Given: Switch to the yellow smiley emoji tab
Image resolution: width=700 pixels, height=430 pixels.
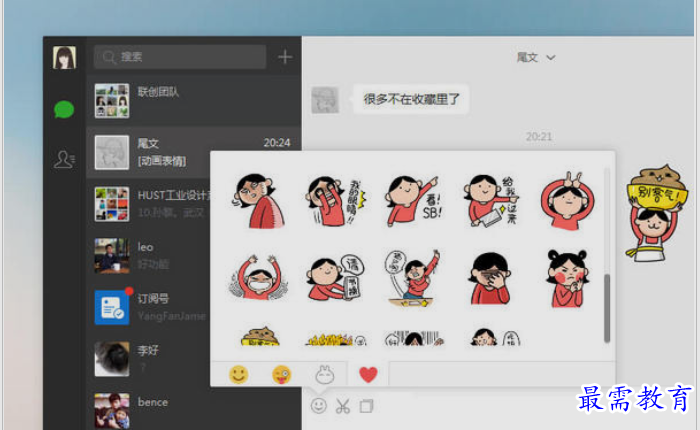Looking at the screenshot, I should coord(238,374).
